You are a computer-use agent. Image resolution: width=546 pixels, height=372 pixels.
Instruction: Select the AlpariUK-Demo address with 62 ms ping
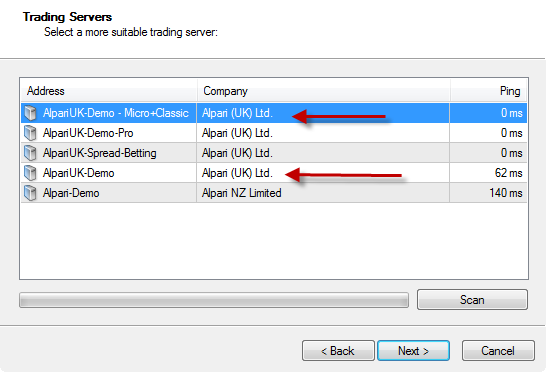pyautogui.click(x=79, y=173)
